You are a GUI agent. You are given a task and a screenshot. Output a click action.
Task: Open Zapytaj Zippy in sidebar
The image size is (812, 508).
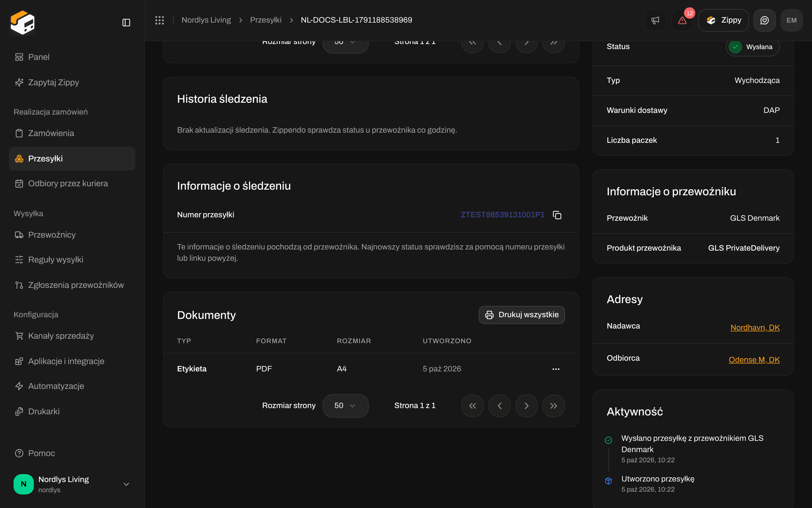(72, 82)
